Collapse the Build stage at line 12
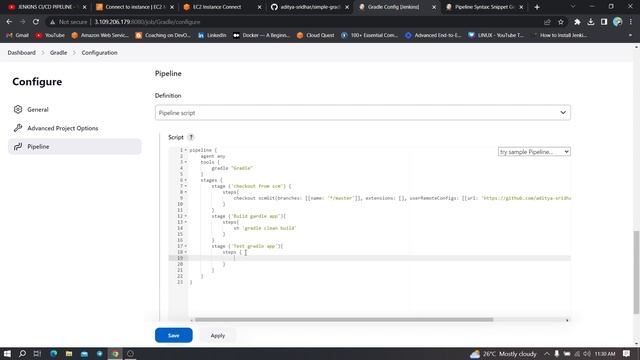The height and width of the screenshot is (360, 640). (x=186, y=216)
